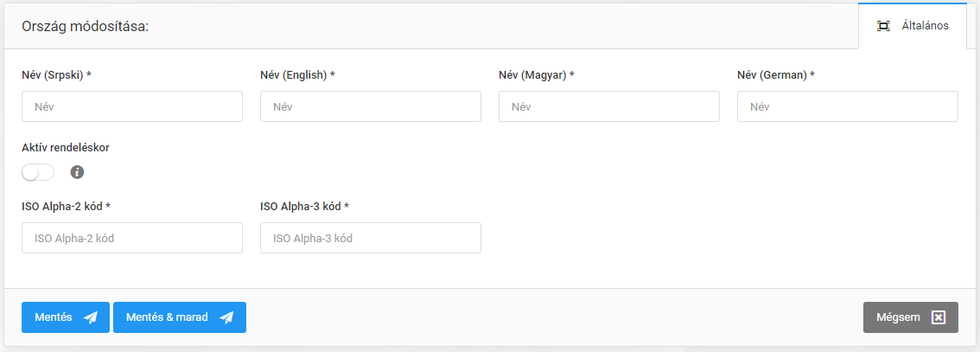Click into the ISO Alpha-2 kód field
980x352 pixels.
[132, 238]
